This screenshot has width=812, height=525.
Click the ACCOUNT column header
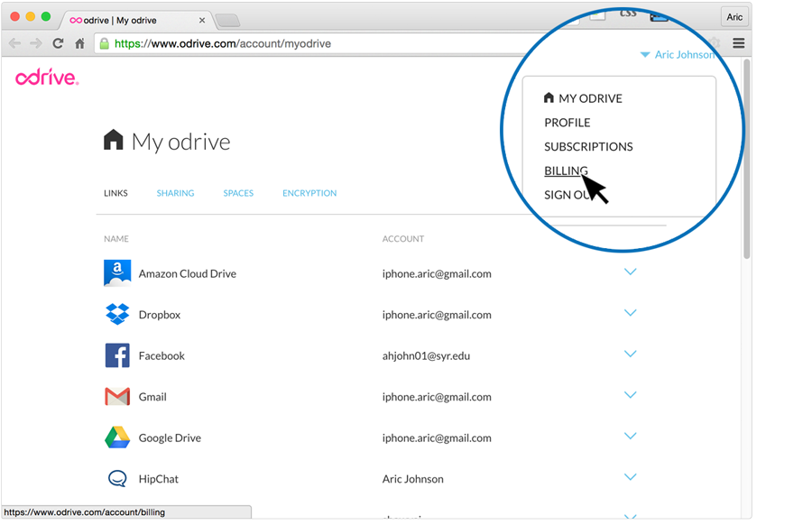point(403,239)
